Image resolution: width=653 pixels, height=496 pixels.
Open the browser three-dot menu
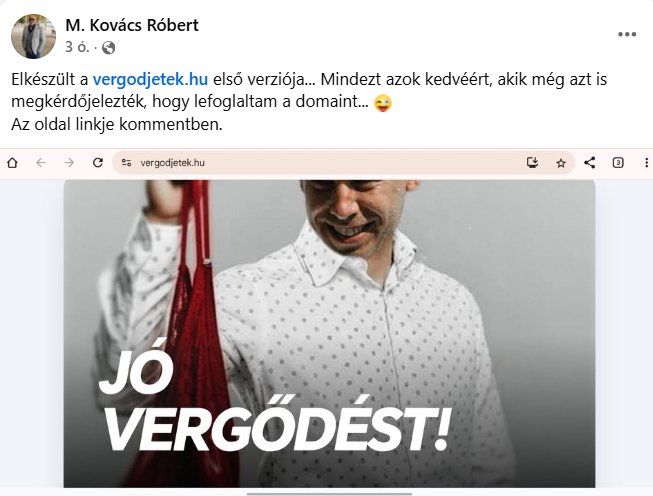pyautogui.click(x=646, y=162)
